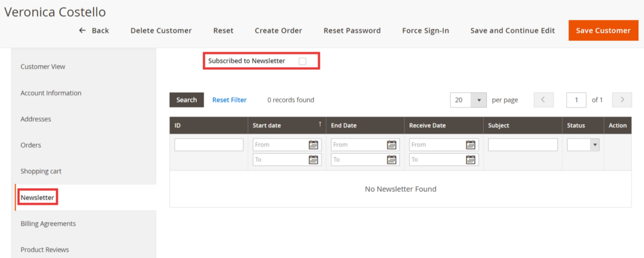Click Reset Password button

352,30
